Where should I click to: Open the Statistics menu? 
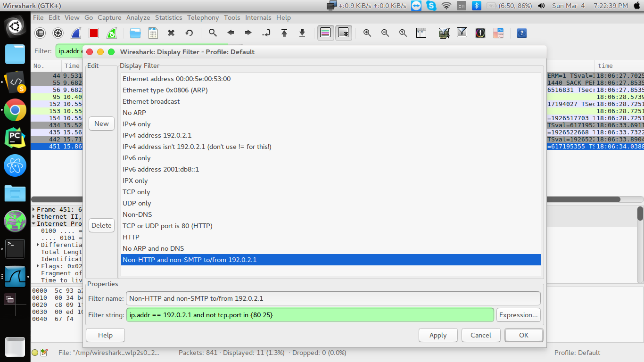coord(169,17)
